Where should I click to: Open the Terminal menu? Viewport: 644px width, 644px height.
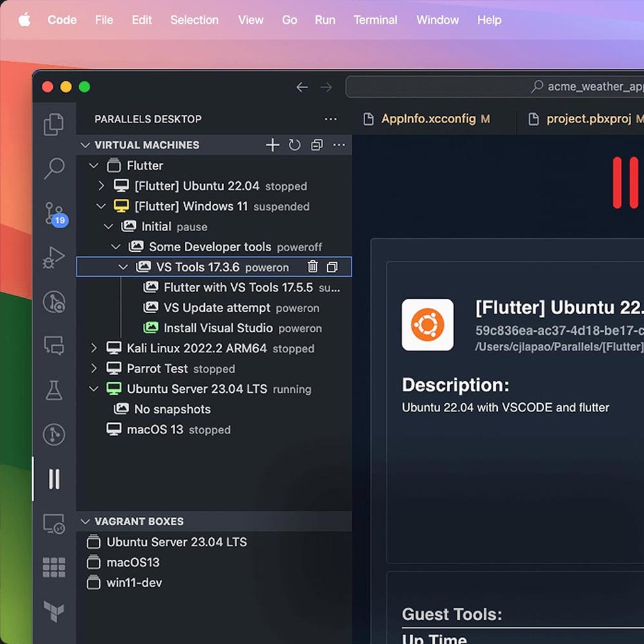[375, 20]
